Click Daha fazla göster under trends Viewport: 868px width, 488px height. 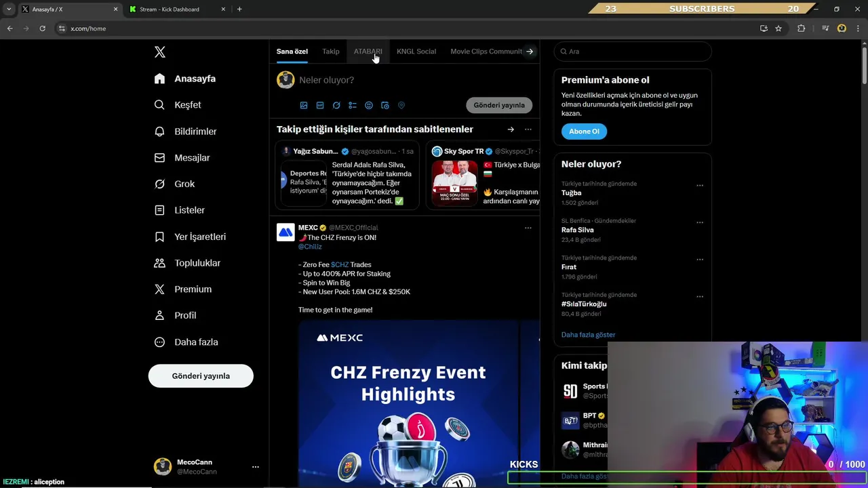[588, 335]
